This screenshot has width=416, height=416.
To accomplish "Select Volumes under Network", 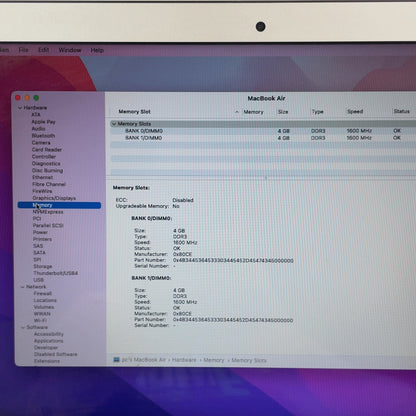I will (44, 307).
